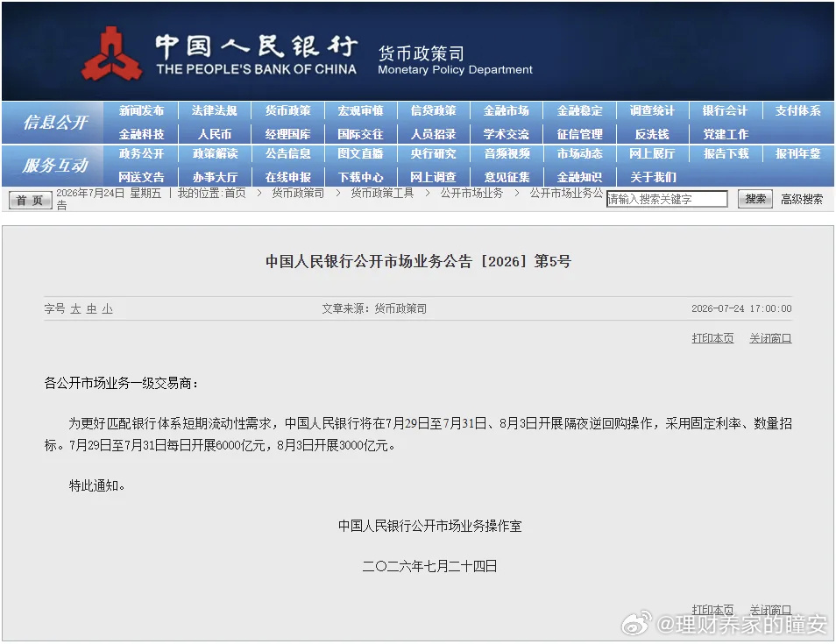Open 网上展厅 under 服务互动
Screen dimensions: 836x644
(652, 154)
